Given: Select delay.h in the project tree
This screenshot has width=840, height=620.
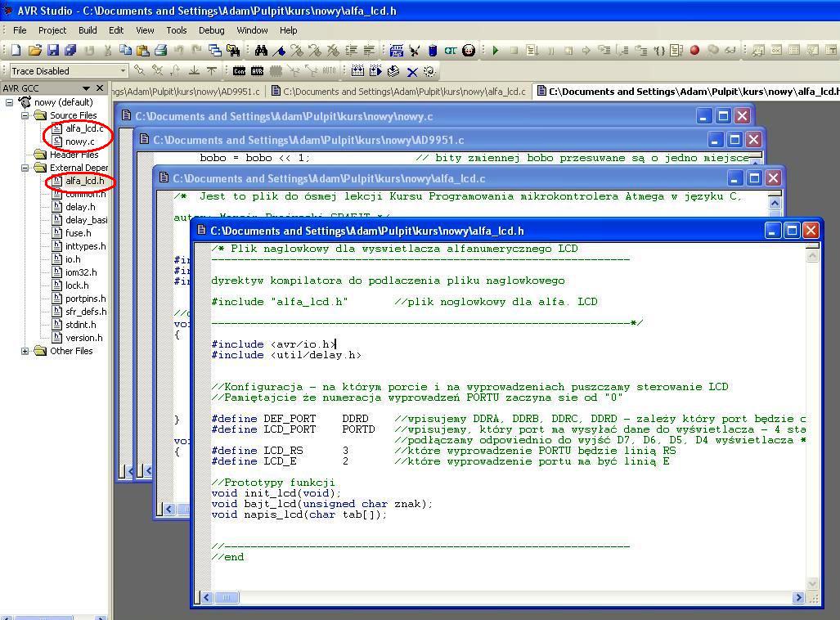Looking at the screenshot, I should pos(80,207).
